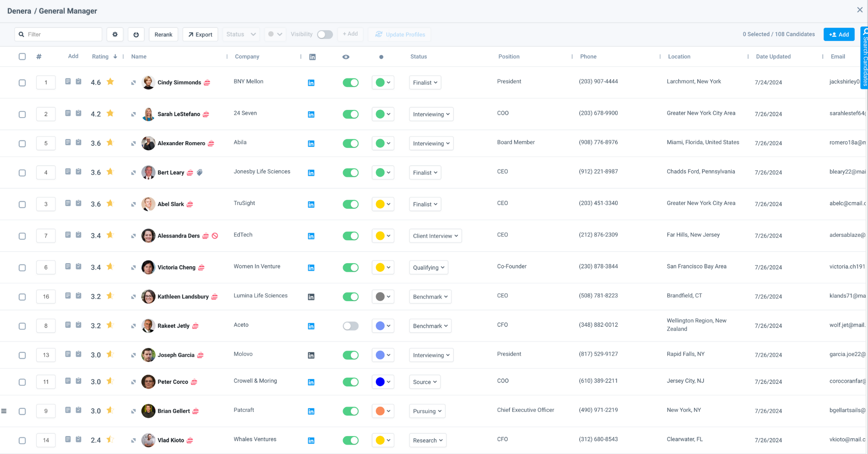This screenshot has height=454, width=868.
Task: Check the select-all checkbox in the header
Action: tap(22, 56)
